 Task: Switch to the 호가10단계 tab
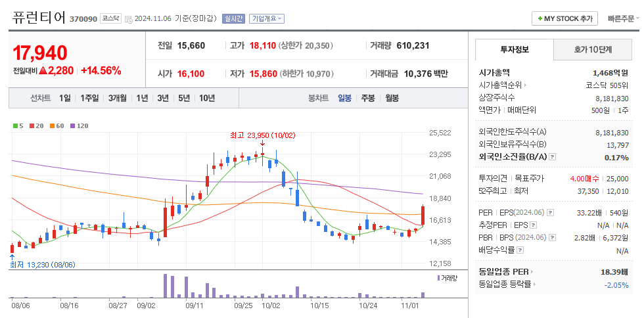[593, 50]
